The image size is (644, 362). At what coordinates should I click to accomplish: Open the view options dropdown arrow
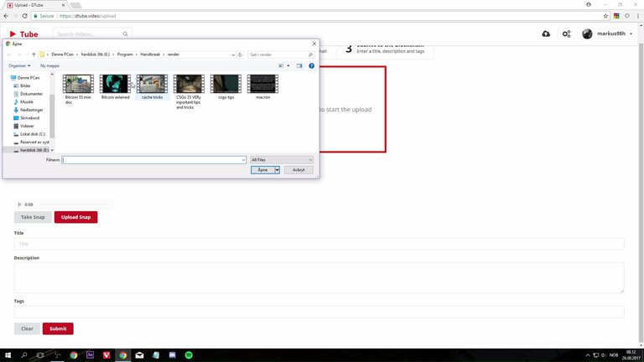(288, 65)
